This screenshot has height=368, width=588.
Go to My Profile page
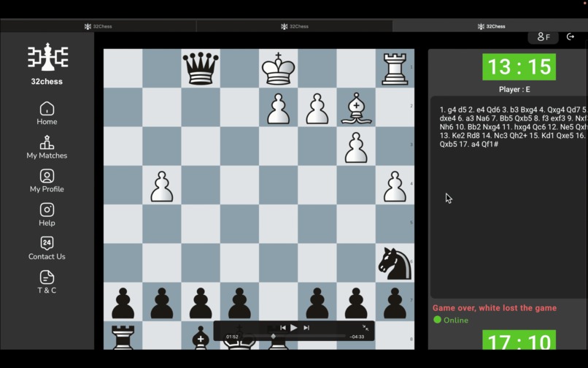click(x=47, y=181)
